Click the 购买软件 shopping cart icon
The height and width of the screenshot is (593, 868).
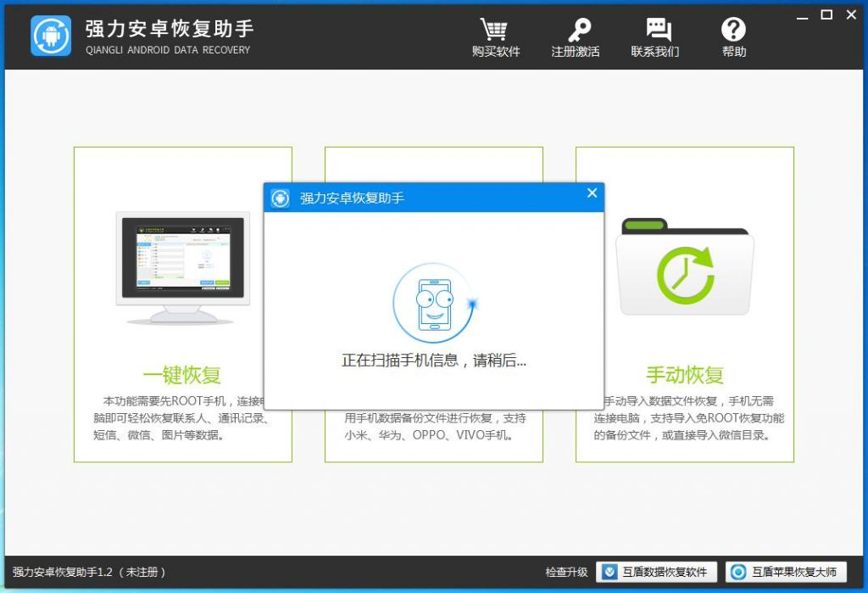pyautogui.click(x=495, y=31)
